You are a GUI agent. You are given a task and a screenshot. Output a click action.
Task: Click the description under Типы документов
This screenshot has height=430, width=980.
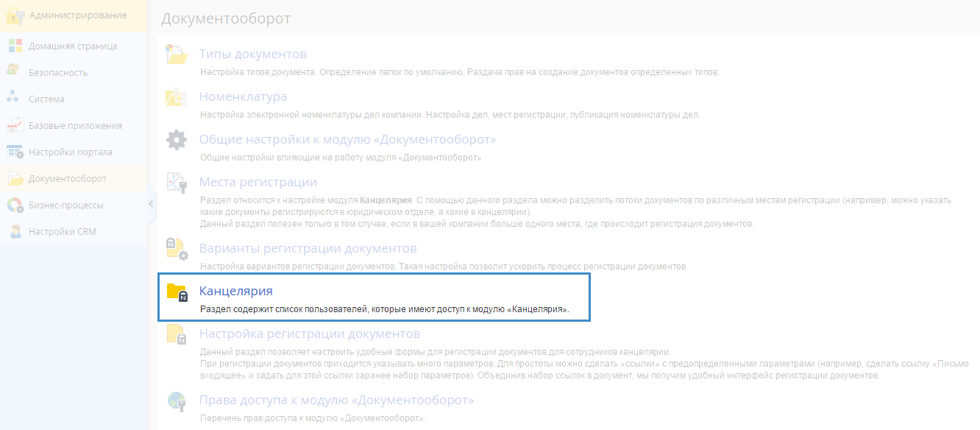coord(460,72)
